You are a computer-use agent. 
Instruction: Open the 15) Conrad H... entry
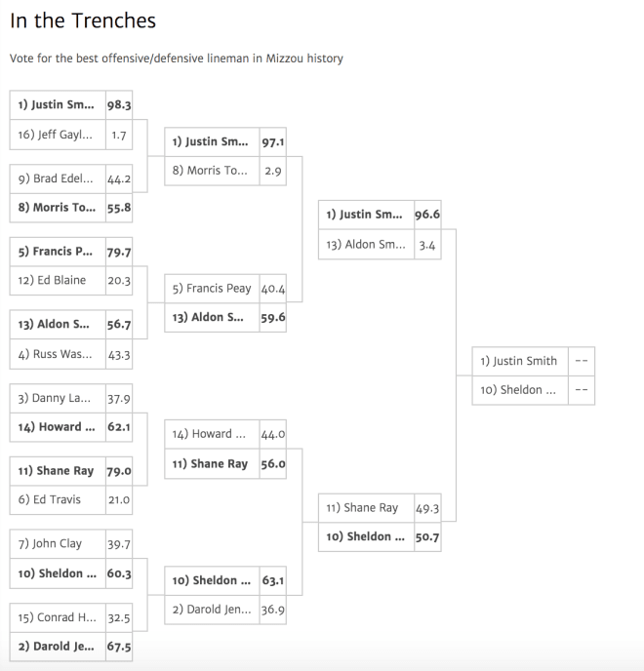click(x=71, y=617)
